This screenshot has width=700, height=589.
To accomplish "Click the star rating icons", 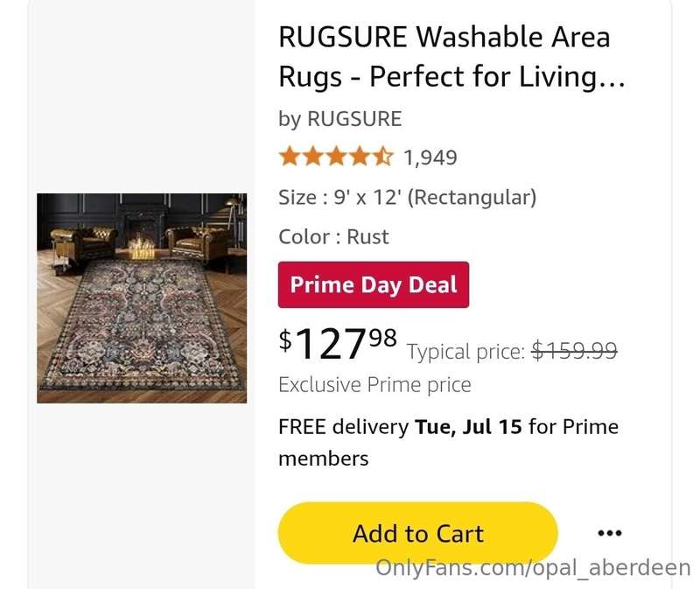I will click(x=337, y=157).
